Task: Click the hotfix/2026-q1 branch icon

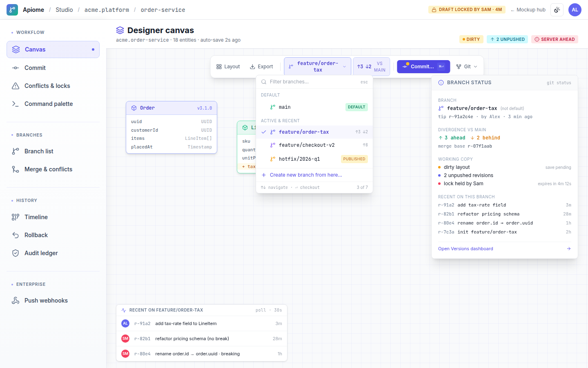Action: pos(273,159)
